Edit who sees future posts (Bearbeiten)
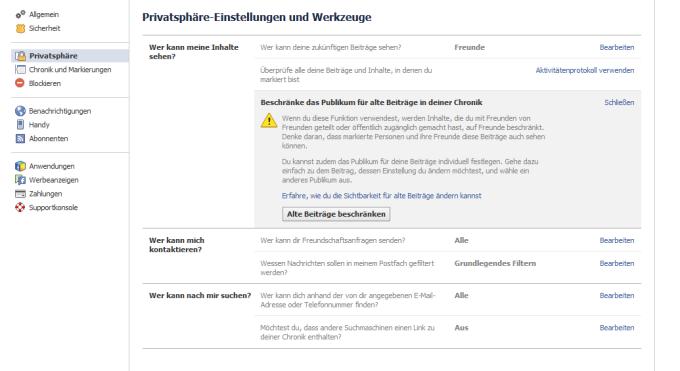The image size is (680, 371). point(617,47)
